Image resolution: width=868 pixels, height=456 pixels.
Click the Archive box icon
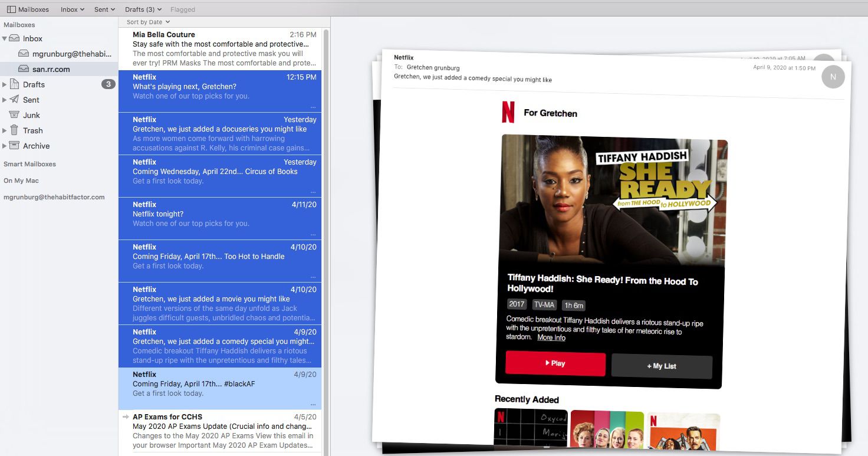pyautogui.click(x=14, y=146)
